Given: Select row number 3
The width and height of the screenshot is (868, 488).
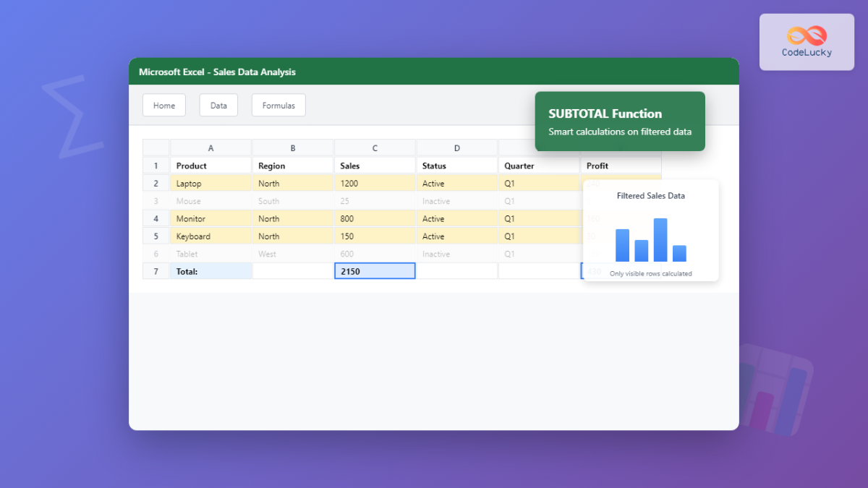Looking at the screenshot, I should point(156,201).
